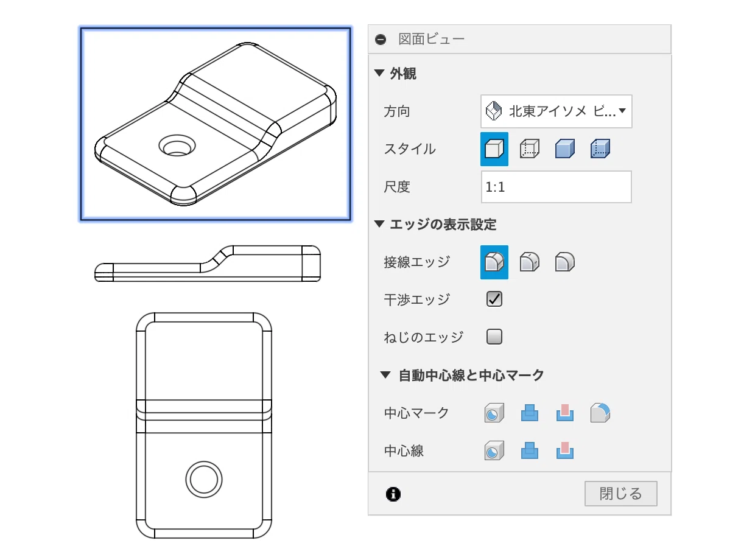Viewport: 755px width, 560px height.
Task: Click the ねじのエッジ label
Action: point(424,337)
